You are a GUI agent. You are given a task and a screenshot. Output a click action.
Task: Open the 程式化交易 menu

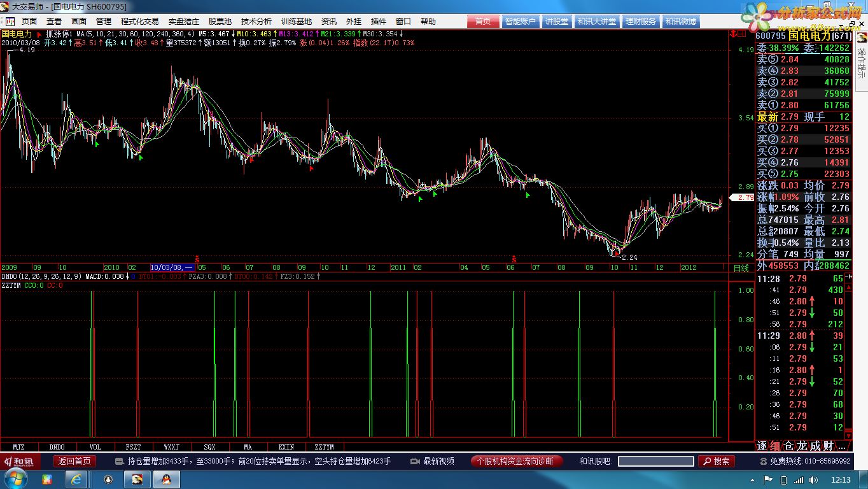tap(139, 22)
